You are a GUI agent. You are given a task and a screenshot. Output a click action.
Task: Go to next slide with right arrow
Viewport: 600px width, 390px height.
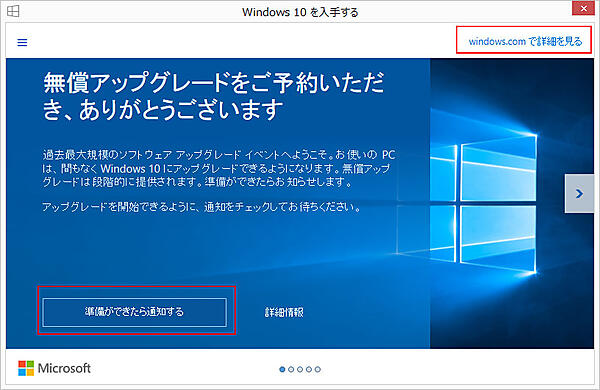(x=579, y=194)
